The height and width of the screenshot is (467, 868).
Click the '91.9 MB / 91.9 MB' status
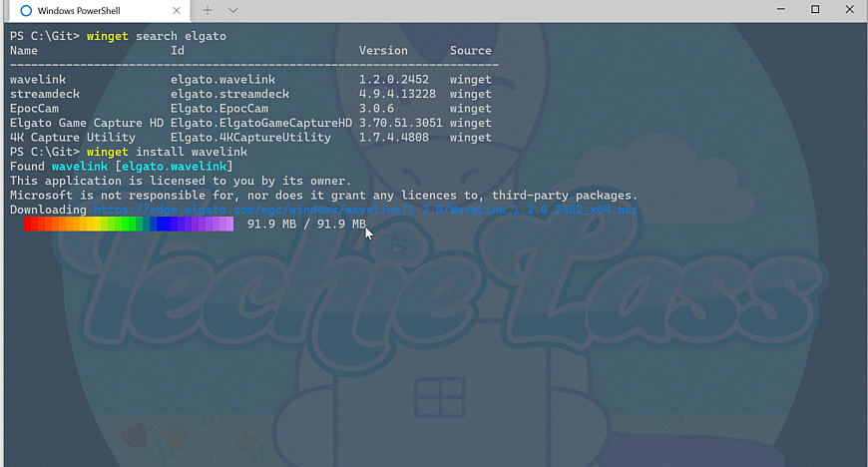pyautogui.click(x=306, y=224)
